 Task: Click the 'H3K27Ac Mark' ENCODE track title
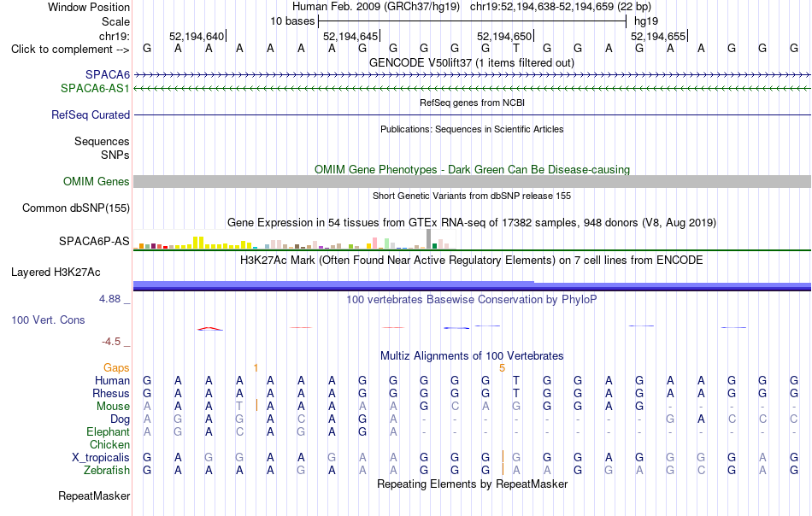coord(472,260)
